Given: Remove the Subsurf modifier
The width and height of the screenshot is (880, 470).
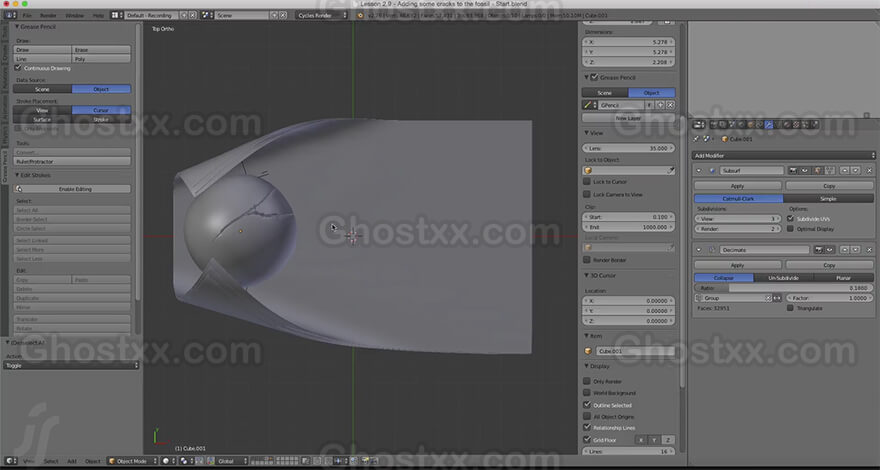Looking at the screenshot, I should click(869, 170).
